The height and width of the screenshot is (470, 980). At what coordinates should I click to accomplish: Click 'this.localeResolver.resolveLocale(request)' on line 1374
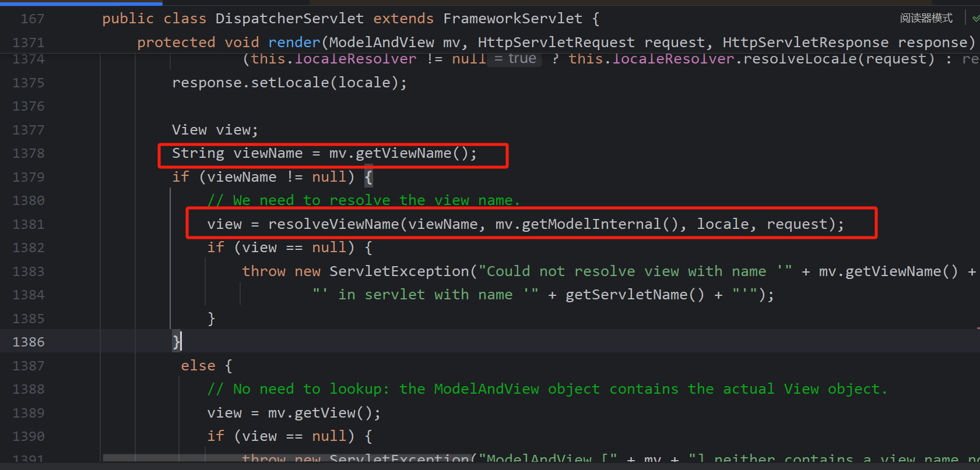tap(751, 59)
